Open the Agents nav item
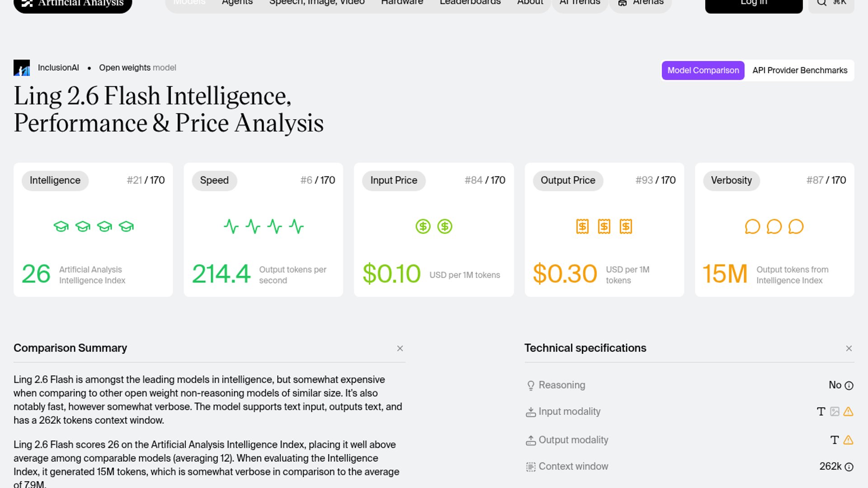Screen dimensions: 868x488 tap(237, 3)
